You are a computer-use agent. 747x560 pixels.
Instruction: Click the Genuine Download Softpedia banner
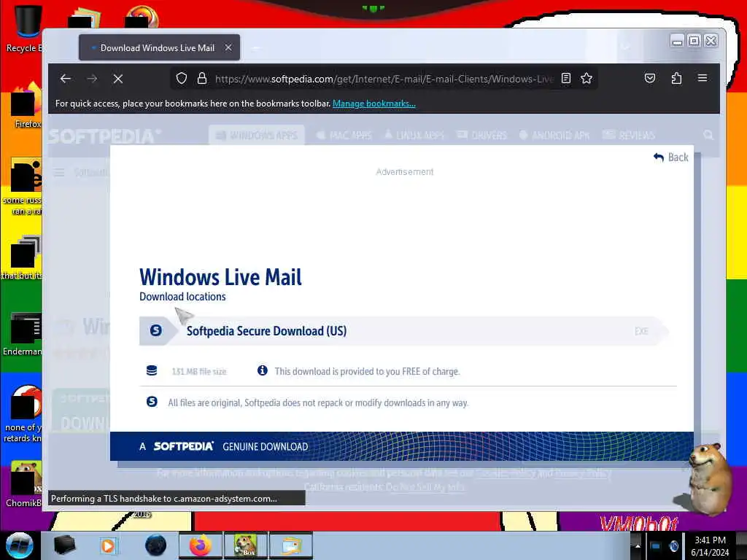point(402,446)
